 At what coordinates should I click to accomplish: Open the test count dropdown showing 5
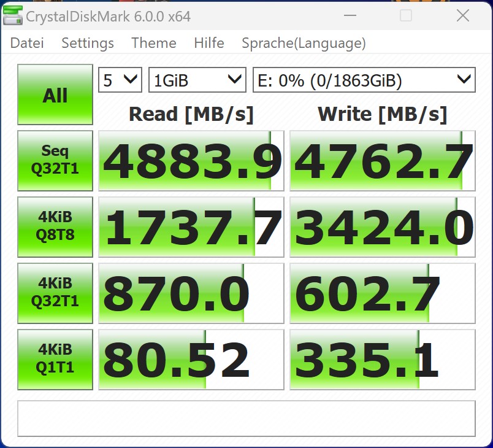click(120, 80)
